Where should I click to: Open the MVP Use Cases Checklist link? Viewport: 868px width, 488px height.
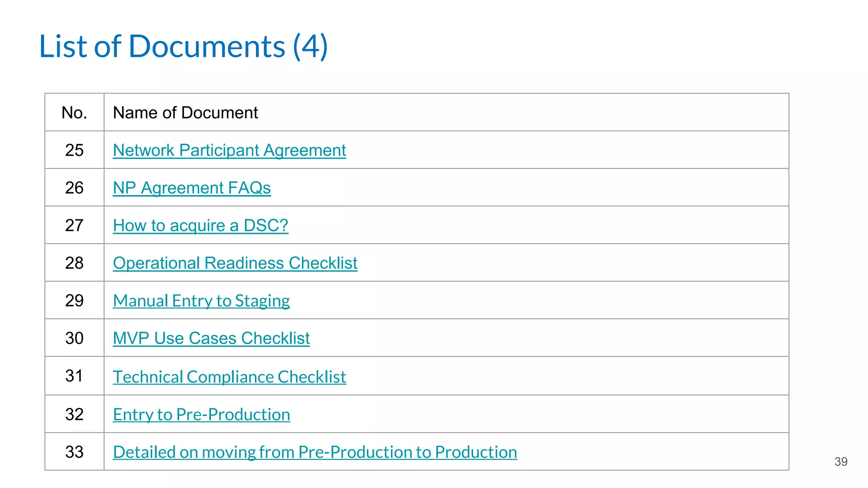(x=211, y=338)
